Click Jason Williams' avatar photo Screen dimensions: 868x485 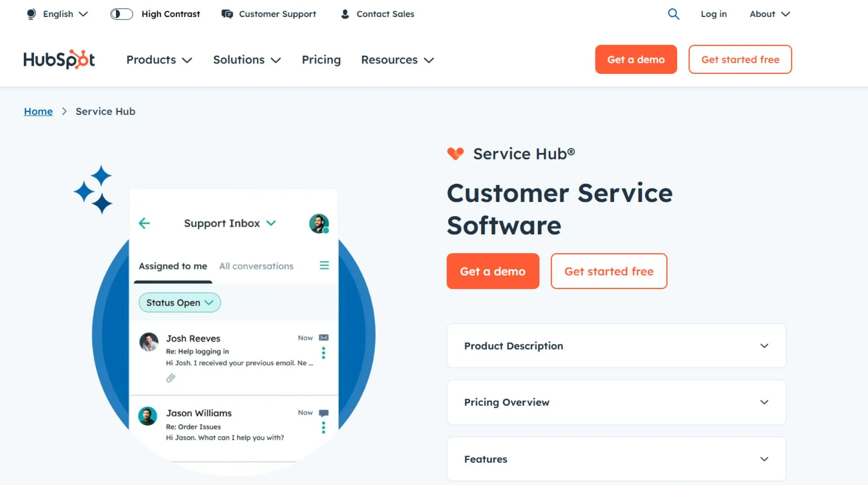coord(148,416)
